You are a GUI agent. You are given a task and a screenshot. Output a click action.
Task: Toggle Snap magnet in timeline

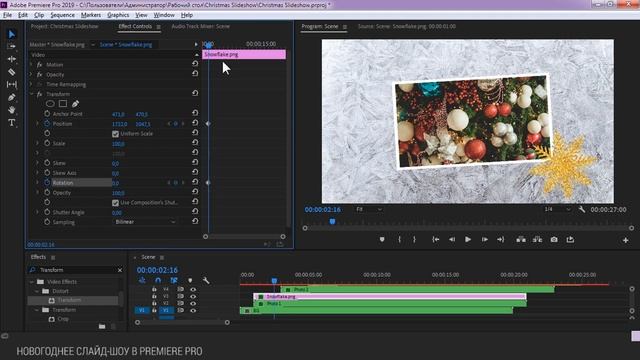pyautogui.click(x=158, y=280)
